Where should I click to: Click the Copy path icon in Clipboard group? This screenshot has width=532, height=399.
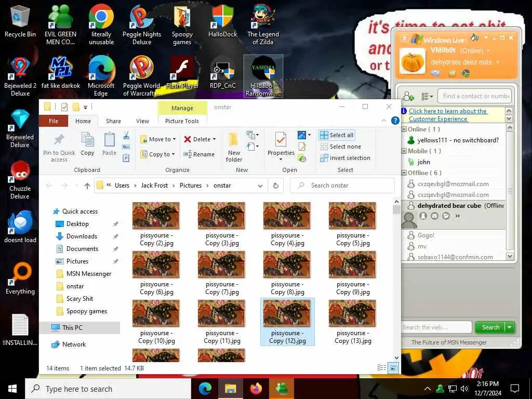[x=126, y=147]
